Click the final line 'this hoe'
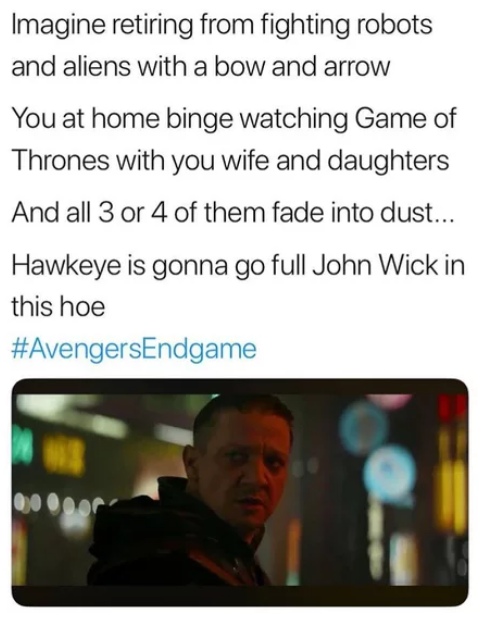481x617 pixels. (58, 307)
